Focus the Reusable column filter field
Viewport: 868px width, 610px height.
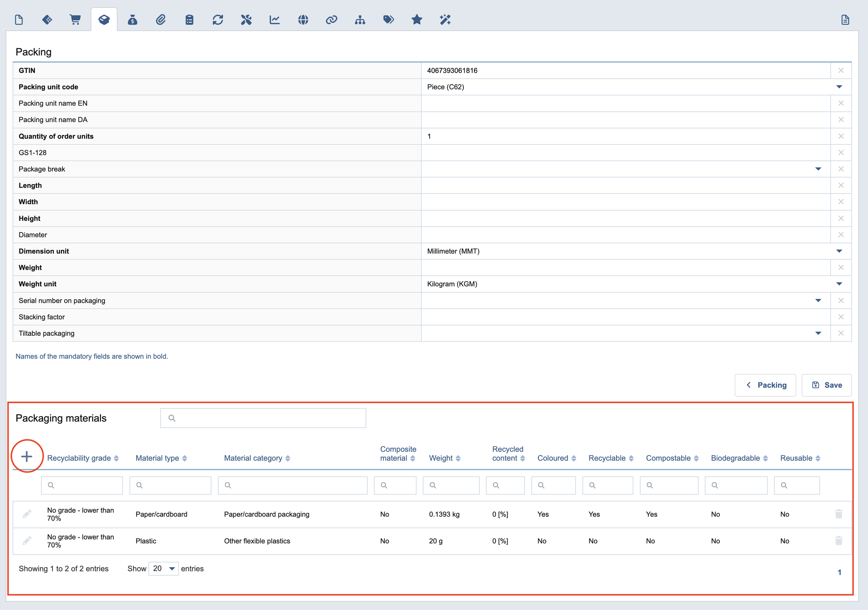(797, 485)
